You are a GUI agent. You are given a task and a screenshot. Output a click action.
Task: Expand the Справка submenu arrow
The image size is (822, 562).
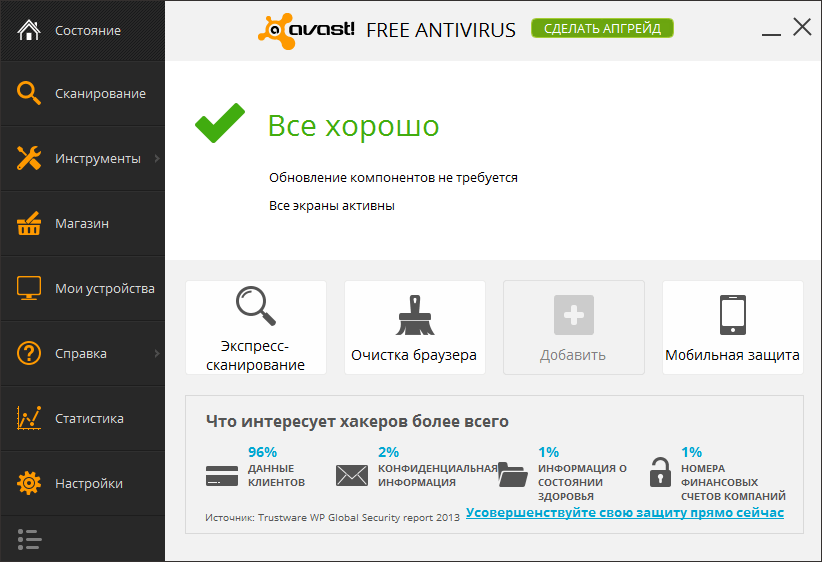pos(157,353)
